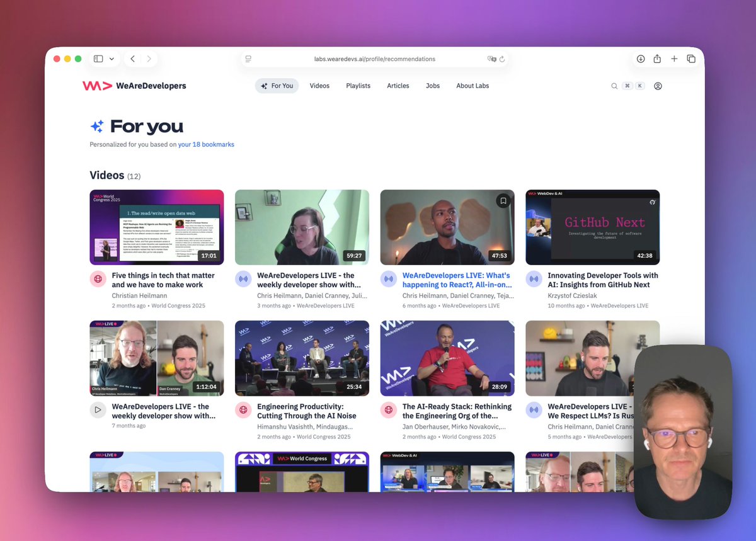Click the command K search shortcut

point(634,86)
